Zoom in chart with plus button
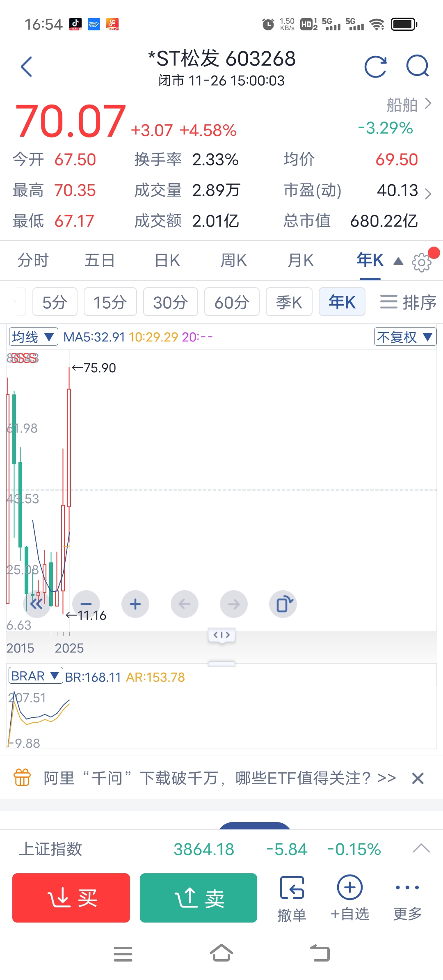This screenshot has height=980, width=443. (x=135, y=604)
